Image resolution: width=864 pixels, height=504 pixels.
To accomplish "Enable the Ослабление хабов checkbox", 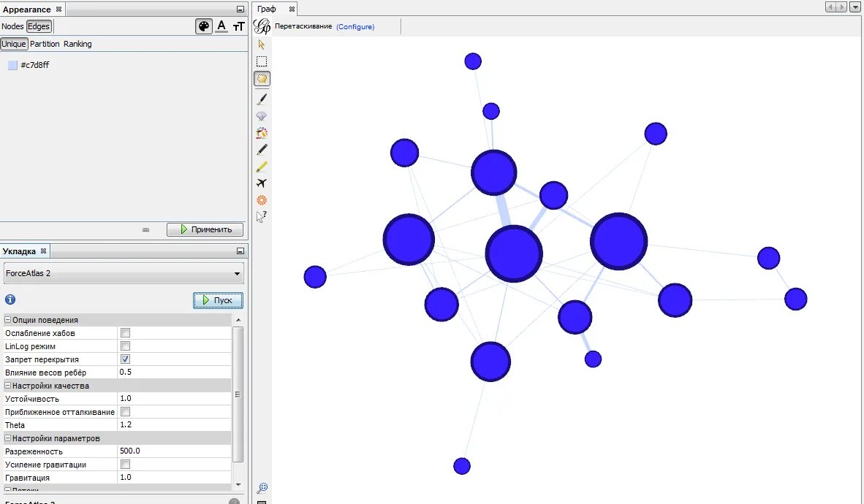I will click(125, 332).
